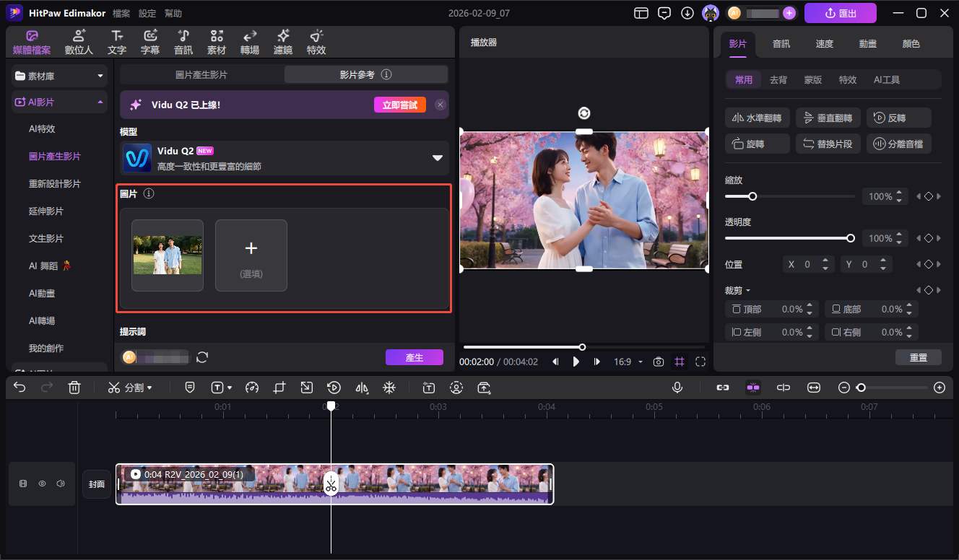The width and height of the screenshot is (959, 560).
Task: Click the freeze frame snowflake icon
Action: (x=389, y=388)
